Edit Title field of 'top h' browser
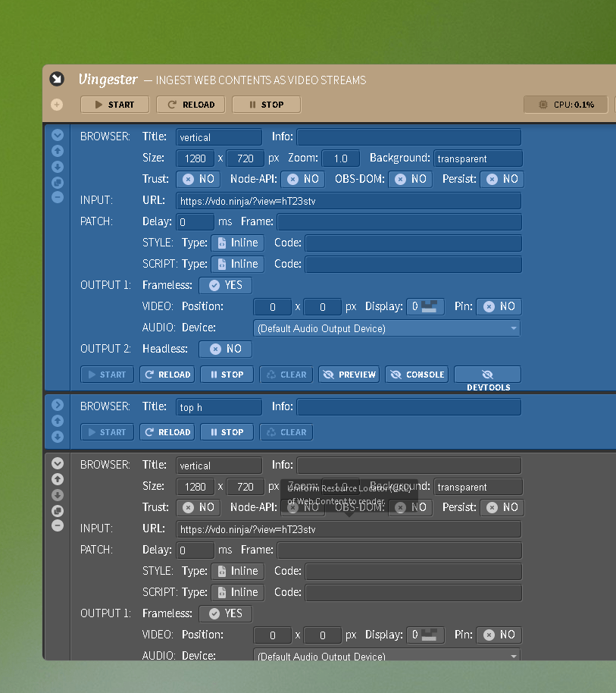Image resolution: width=616 pixels, height=693 pixels. 219,407
